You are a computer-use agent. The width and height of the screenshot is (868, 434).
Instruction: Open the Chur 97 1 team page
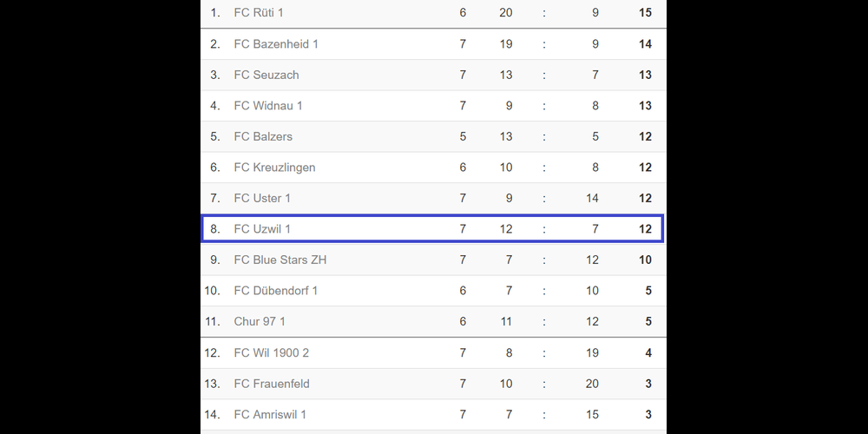pos(260,321)
